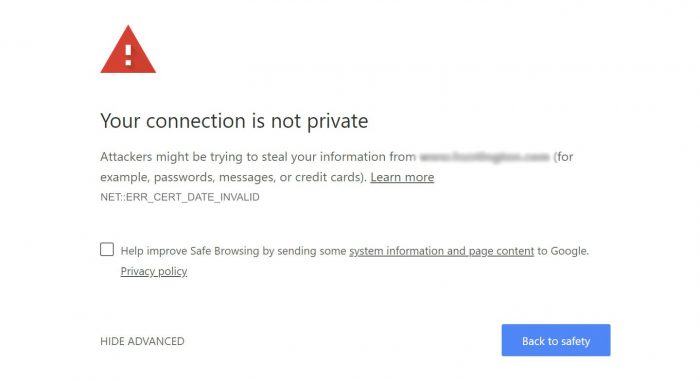Open 'system information and page content' link

[442, 251]
